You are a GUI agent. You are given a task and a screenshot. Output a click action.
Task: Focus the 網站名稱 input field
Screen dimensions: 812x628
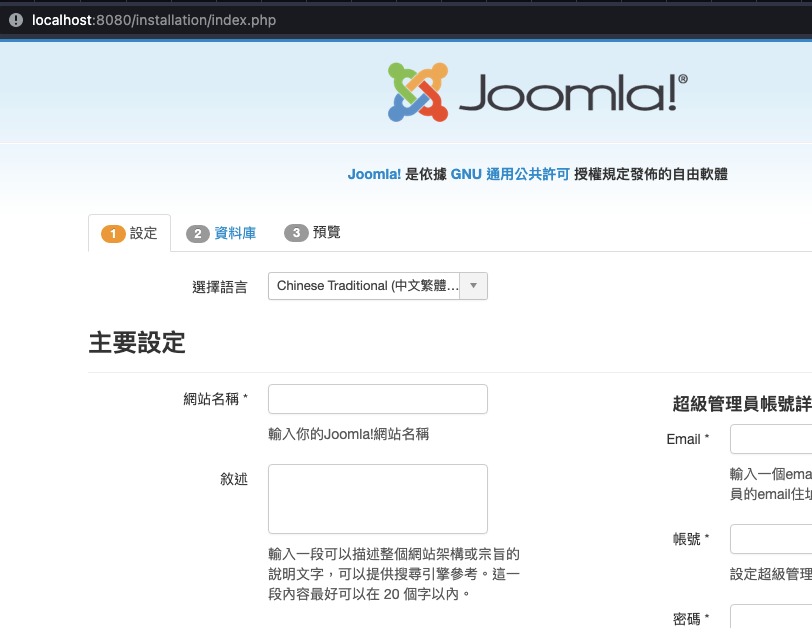[x=378, y=399]
